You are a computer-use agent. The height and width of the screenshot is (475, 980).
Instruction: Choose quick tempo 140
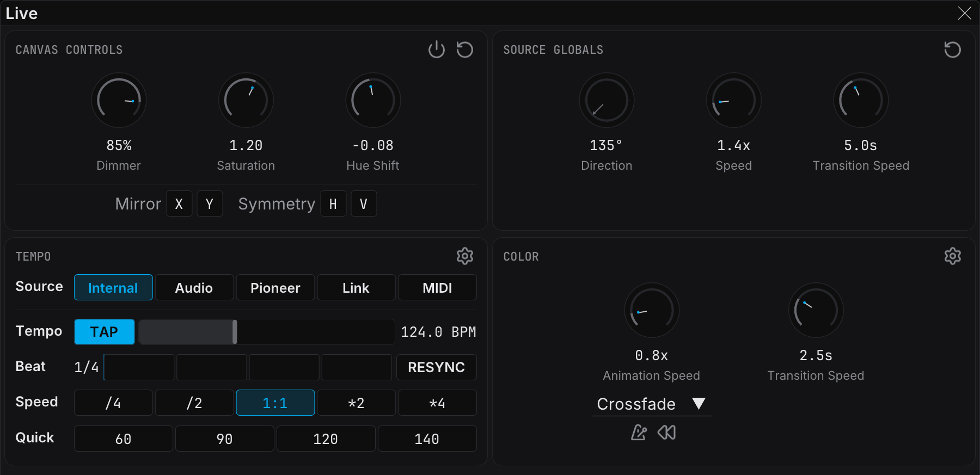pos(427,439)
